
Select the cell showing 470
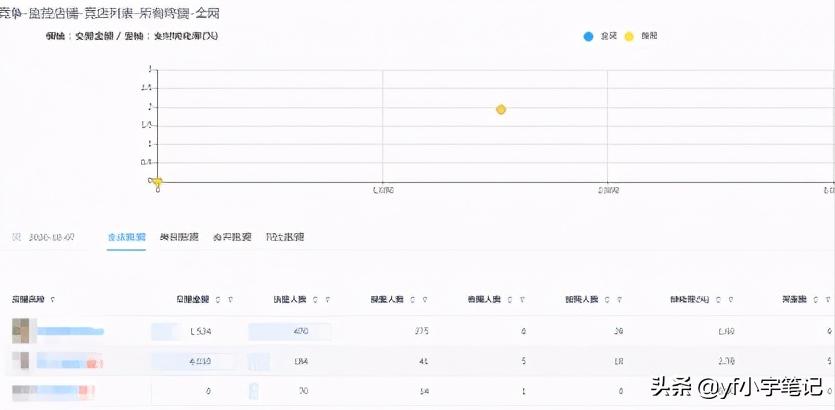click(300, 331)
